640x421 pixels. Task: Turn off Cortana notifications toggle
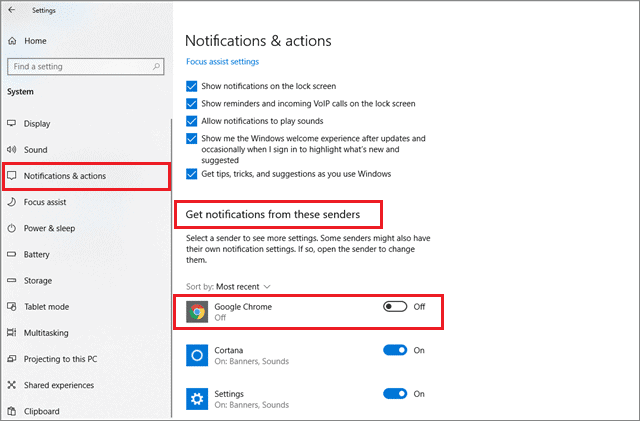click(x=395, y=350)
